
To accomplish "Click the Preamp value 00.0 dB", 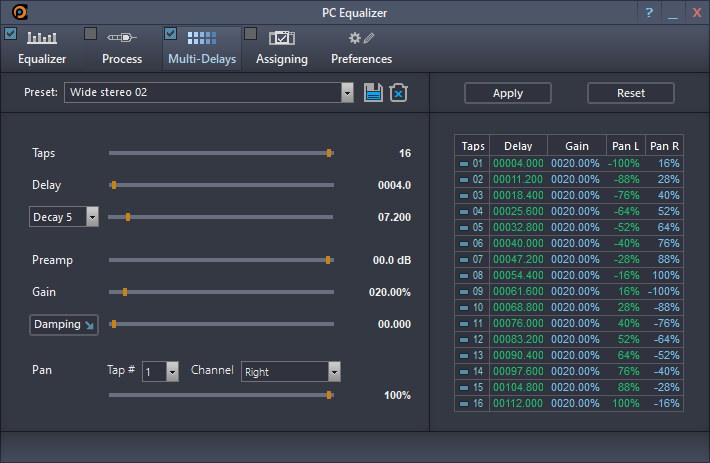I will point(392,260).
